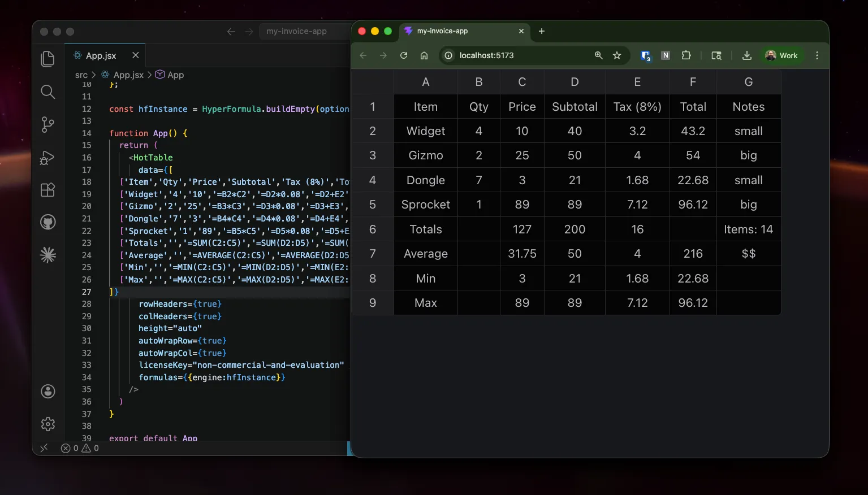868x495 pixels.
Task: Switch to the App.jsx editor tab
Action: click(x=101, y=55)
